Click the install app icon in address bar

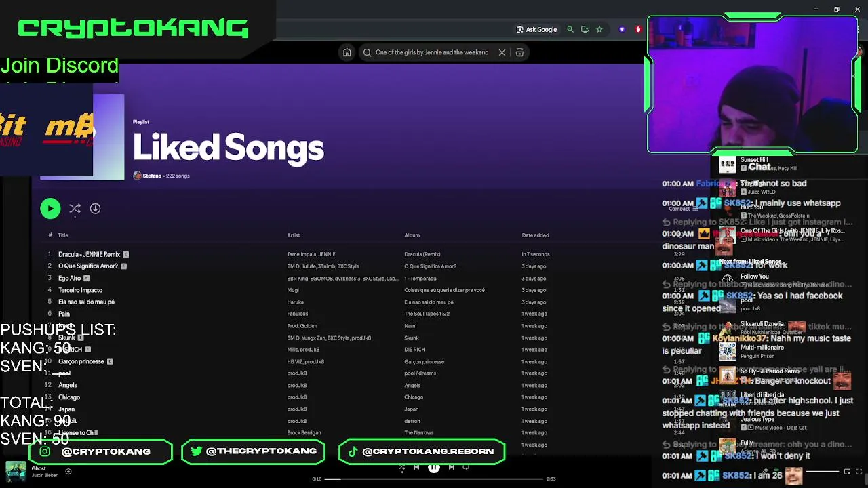point(585,29)
